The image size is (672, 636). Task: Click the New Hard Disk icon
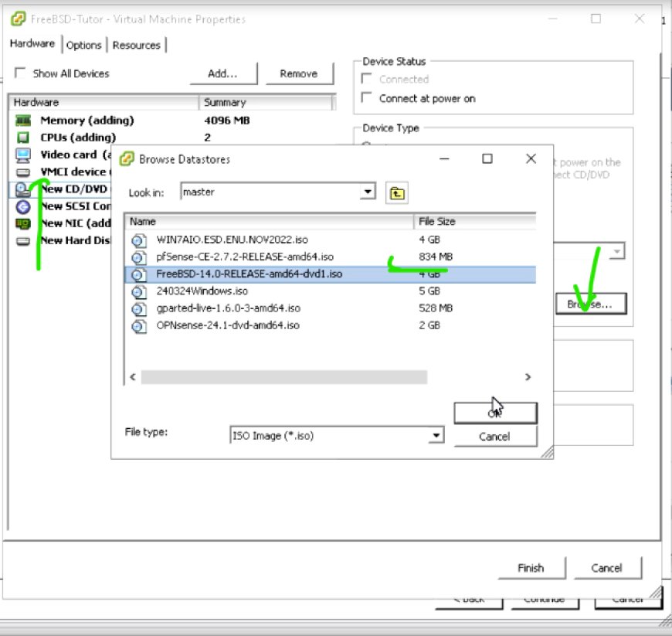[x=23, y=241]
